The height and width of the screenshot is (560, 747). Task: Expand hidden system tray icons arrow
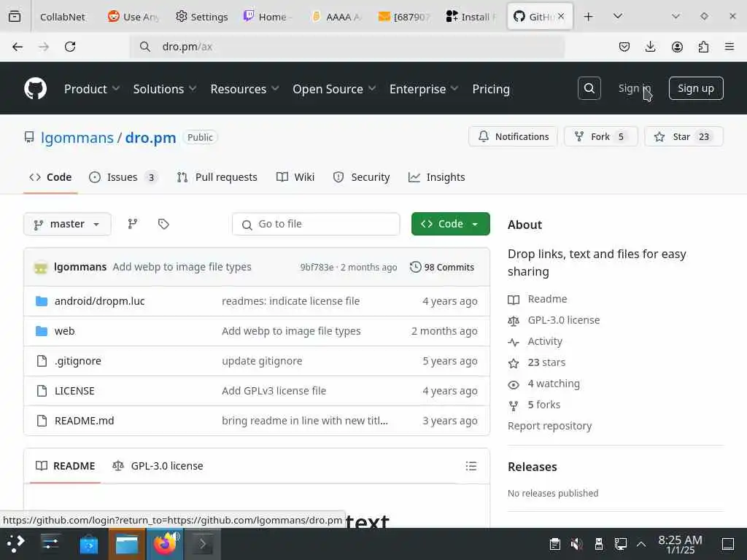tap(641, 544)
